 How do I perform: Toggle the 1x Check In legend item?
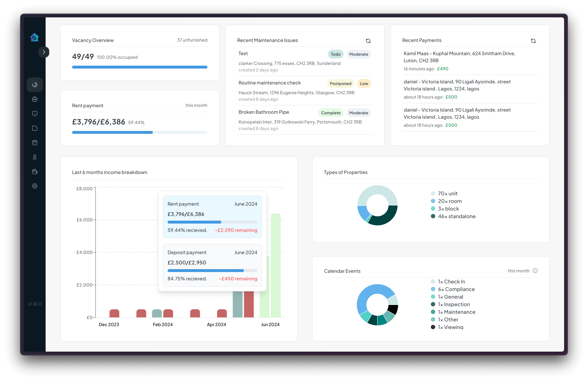(448, 282)
